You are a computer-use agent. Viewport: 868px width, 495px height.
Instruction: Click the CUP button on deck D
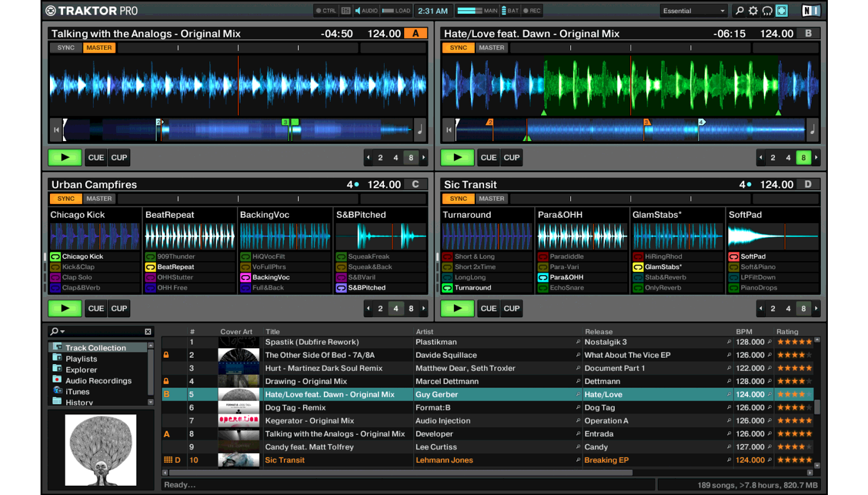pyautogui.click(x=512, y=309)
